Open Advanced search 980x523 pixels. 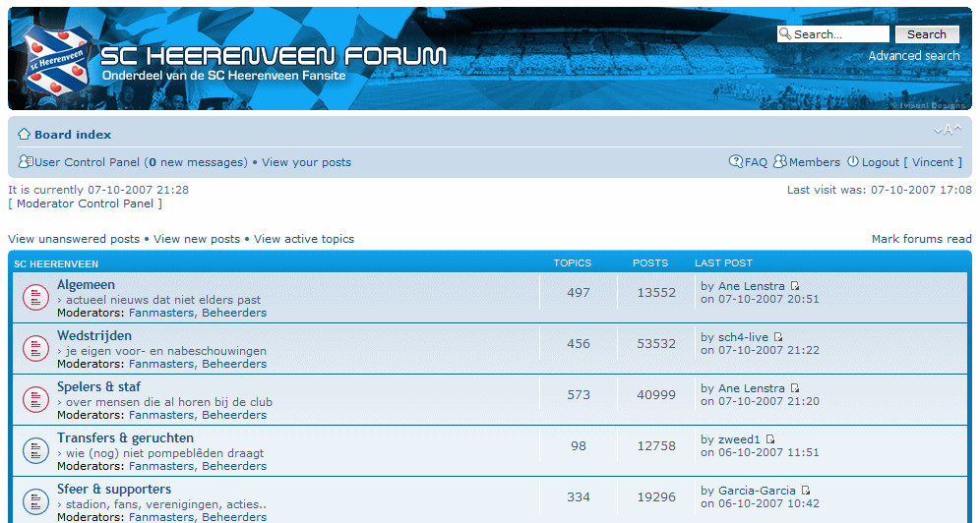[914, 56]
